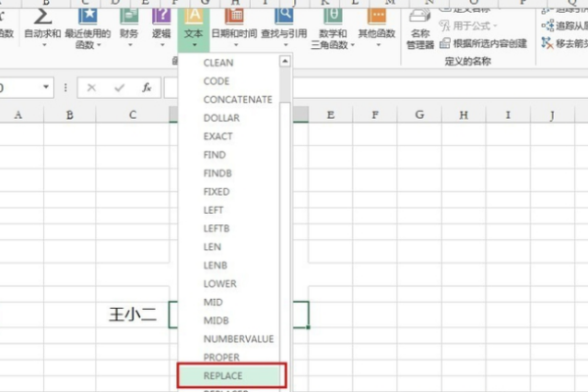Expand the Name Box dropdown arrow
The width and height of the screenshot is (588, 392).
point(46,87)
